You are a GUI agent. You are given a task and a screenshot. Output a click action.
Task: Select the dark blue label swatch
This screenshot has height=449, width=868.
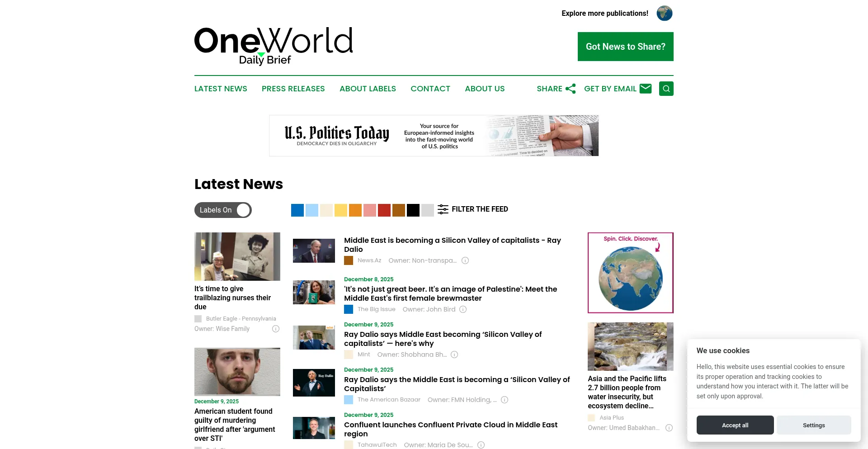297,210
